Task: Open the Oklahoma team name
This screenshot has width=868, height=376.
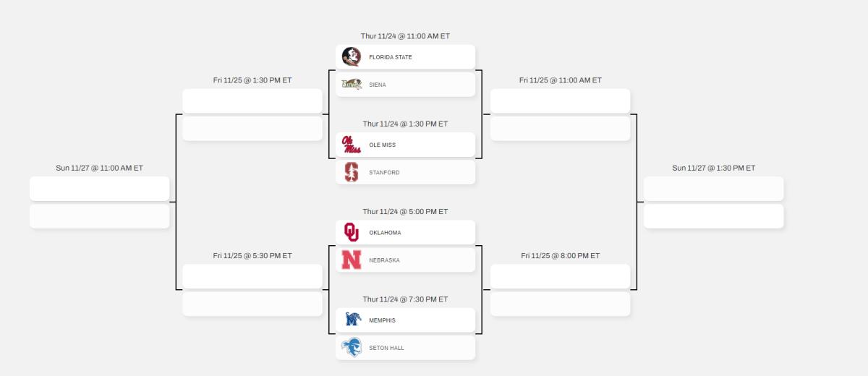Action: [x=385, y=233]
